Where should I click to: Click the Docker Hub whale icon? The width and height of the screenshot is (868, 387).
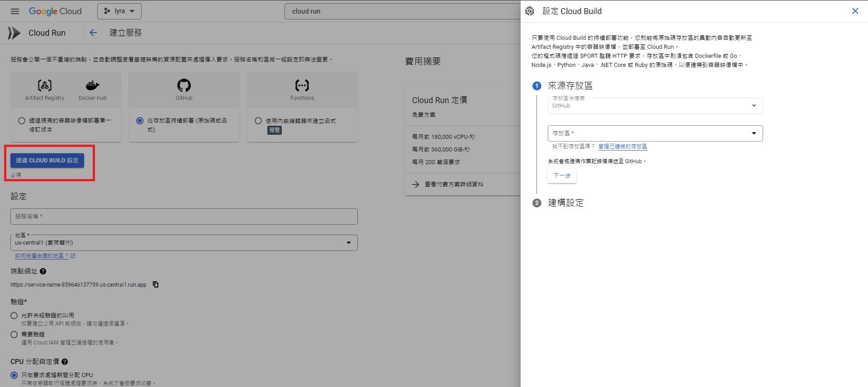[92, 85]
